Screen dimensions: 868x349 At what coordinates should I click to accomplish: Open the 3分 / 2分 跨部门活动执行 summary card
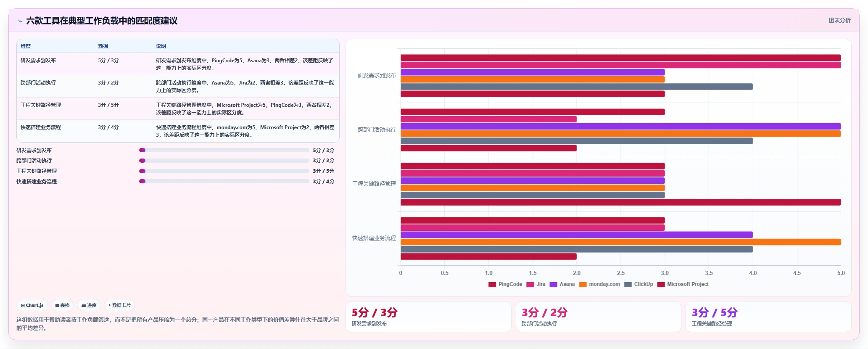point(598,317)
